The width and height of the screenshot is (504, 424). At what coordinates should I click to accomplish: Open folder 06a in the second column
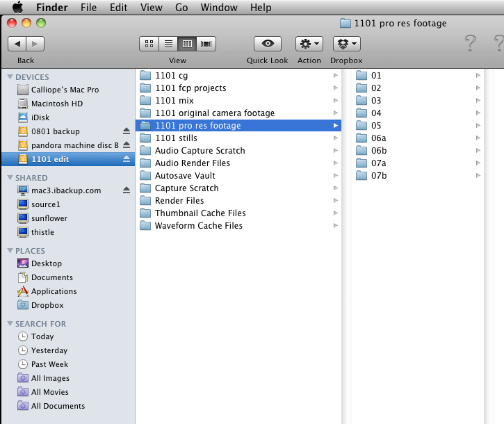point(379,138)
